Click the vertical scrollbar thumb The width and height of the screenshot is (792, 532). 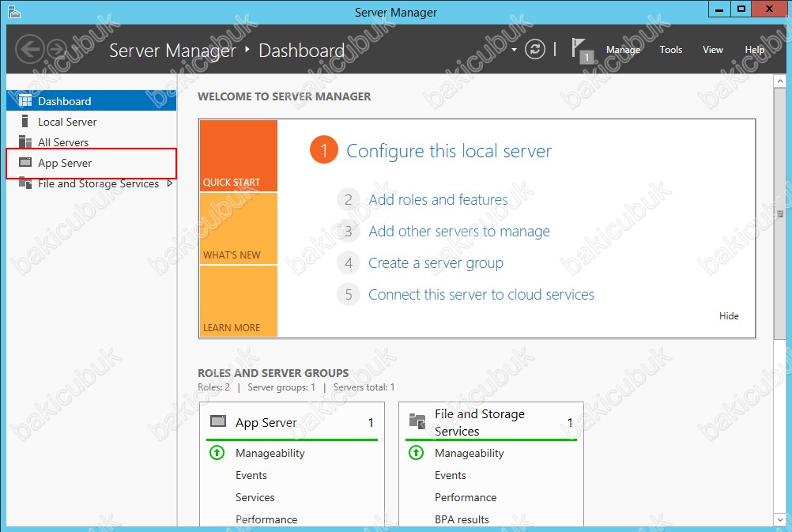coord(780,213)
